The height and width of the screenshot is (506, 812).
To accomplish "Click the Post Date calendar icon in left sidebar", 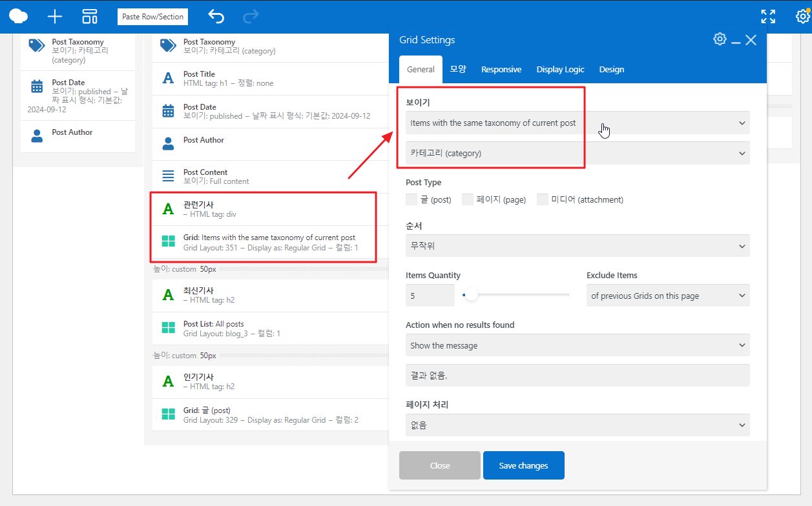I will [37, 86].
